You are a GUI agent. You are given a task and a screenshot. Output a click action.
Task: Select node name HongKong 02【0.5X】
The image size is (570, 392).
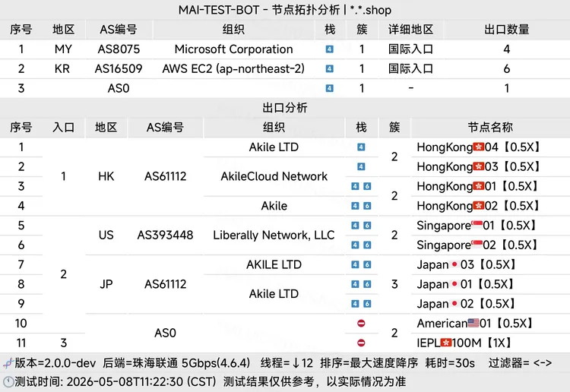tap(478, 206)
